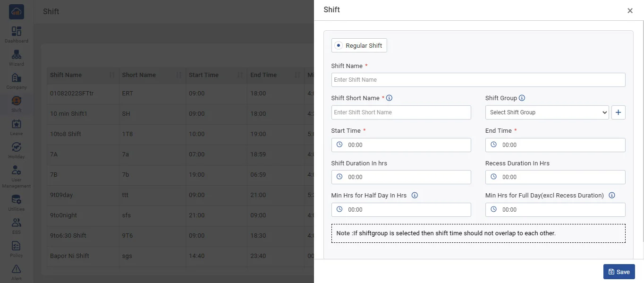Sort table by Start Time column
Image resolution: width=644 pixels, height=283 pixels.
pyautogui.click(x=240, y=75)
